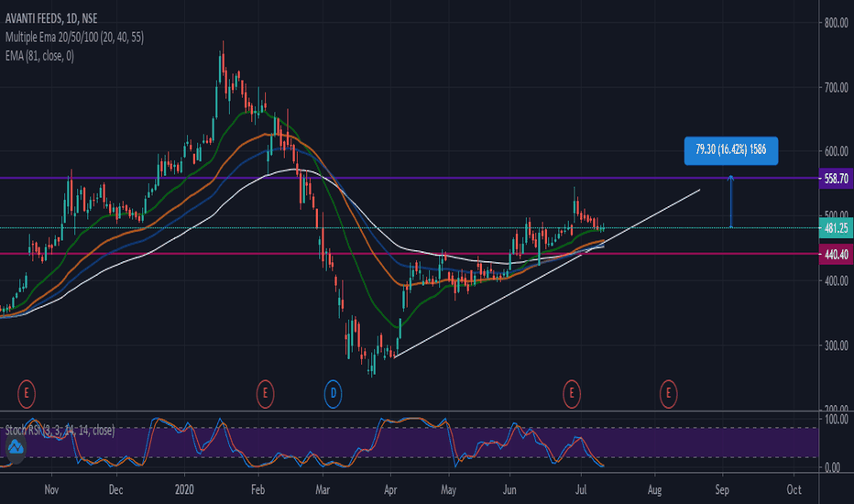Click the Dec label on time axis
Viewport: 854px width, 504px height.
pos(115,489)
